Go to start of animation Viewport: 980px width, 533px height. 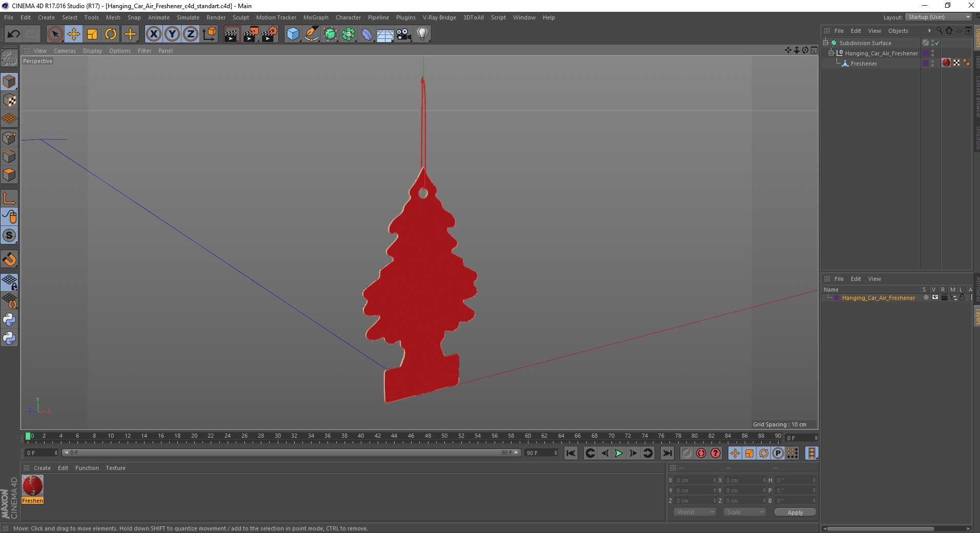[570, 453]
